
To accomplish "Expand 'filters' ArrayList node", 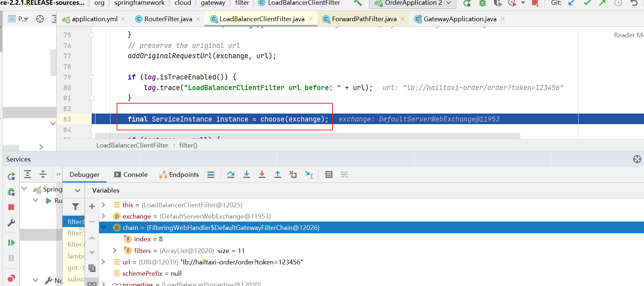I will pyautogui.click(x=115, y=250).
